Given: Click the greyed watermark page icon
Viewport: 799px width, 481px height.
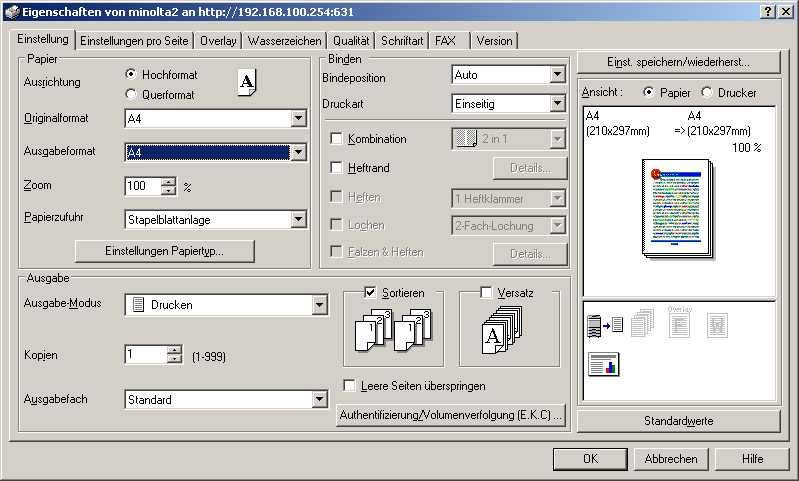Looking at the screenshot, I should click(x=719, y=324).
